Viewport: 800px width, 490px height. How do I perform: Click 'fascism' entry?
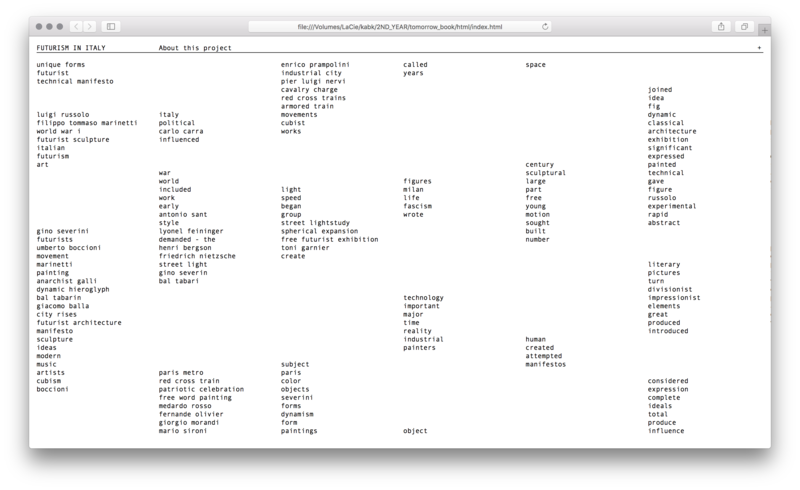pyautogui.click(x=417, y=206)
